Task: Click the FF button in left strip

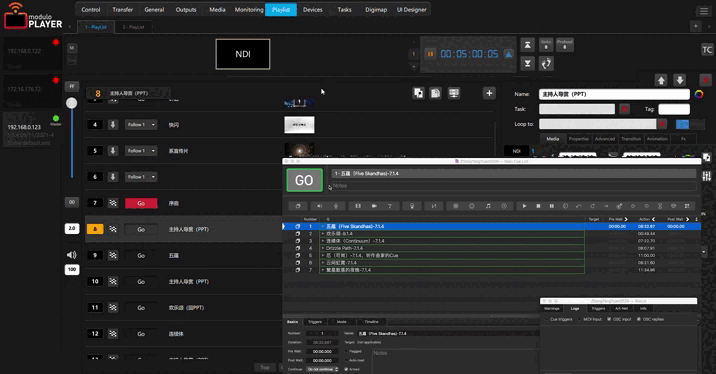Action: tap(72, 86)
